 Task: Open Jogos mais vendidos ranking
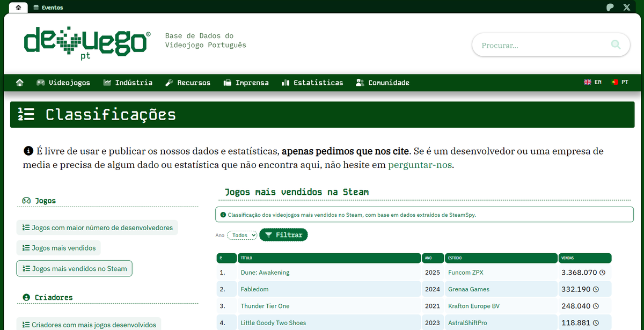click(58, 248)
